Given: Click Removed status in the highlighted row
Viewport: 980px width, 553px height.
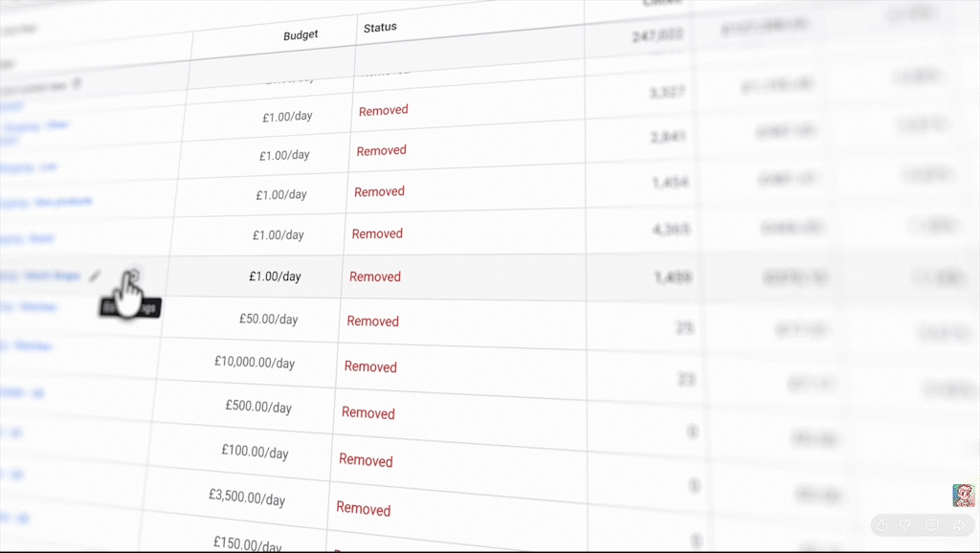Looking at the screenshot, I should [375, 276].
